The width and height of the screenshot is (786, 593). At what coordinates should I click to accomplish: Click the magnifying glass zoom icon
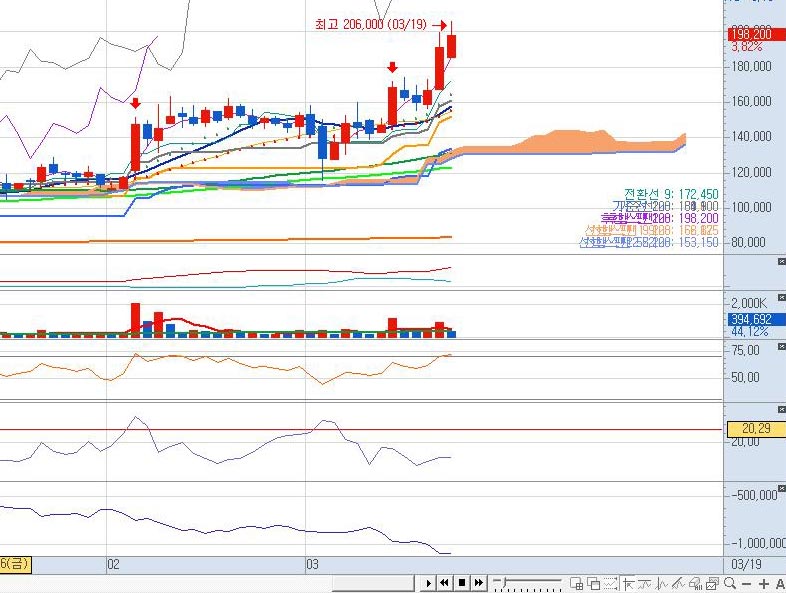click(730, 583)
